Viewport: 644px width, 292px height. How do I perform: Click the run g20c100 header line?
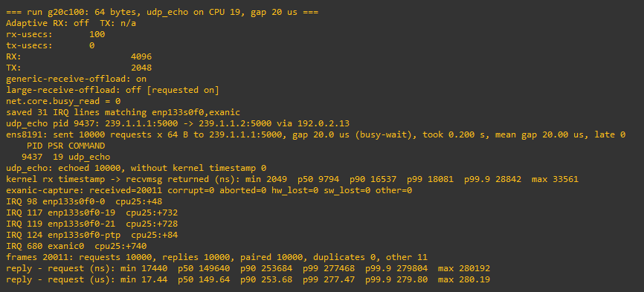[162, 13]
